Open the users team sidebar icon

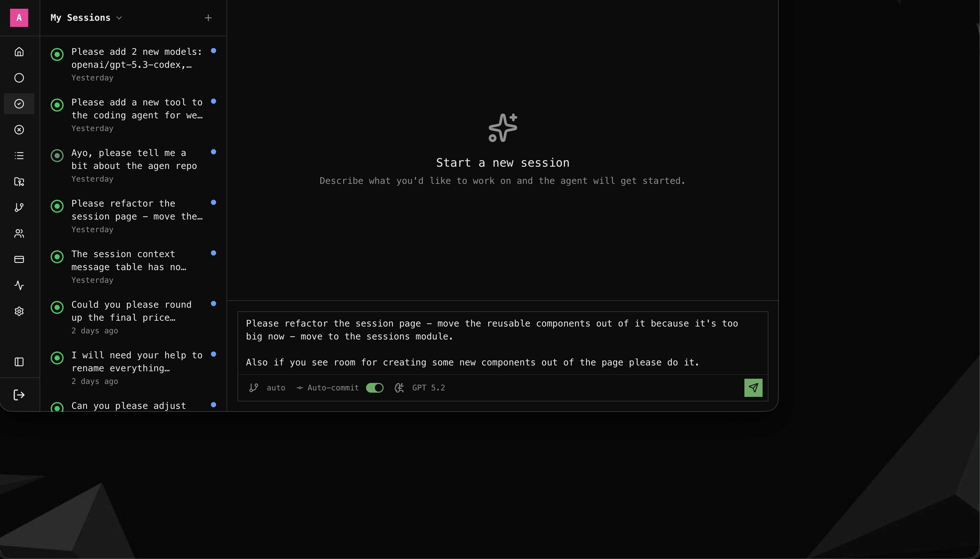click(x=19, y=233)
